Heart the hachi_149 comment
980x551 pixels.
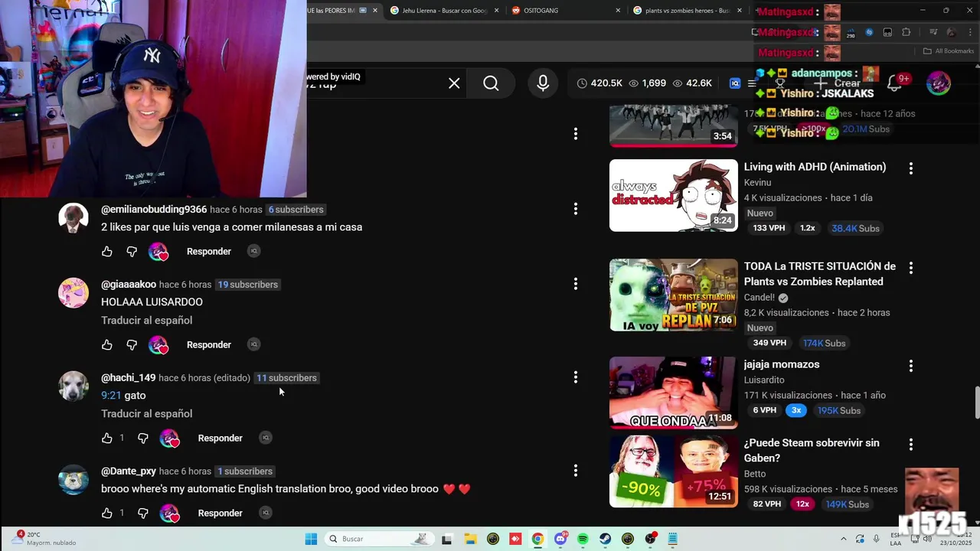170,438
